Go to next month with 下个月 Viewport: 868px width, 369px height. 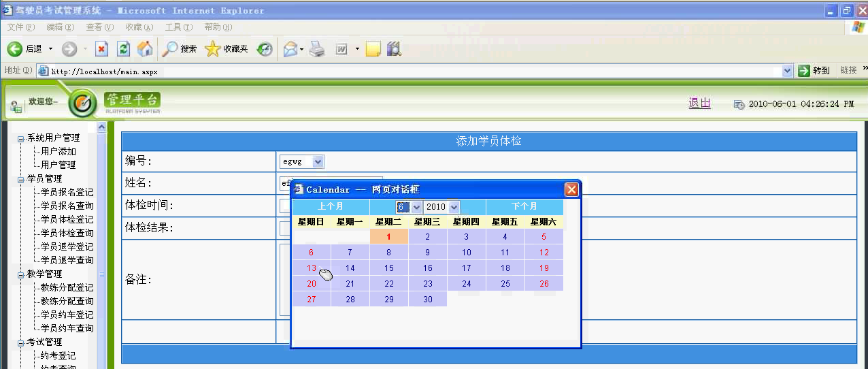[524, 206]
